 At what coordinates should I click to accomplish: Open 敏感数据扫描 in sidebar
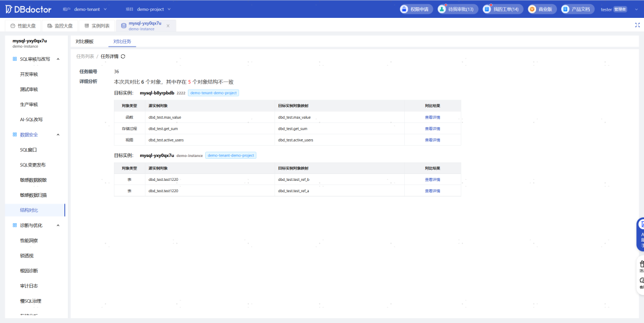[x=33, y=195]
